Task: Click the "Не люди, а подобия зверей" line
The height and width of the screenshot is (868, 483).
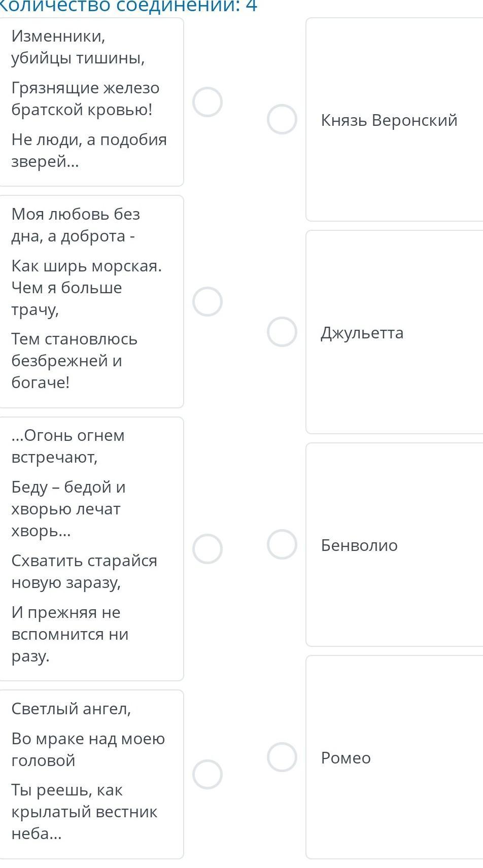Action: tap(89, 151)
